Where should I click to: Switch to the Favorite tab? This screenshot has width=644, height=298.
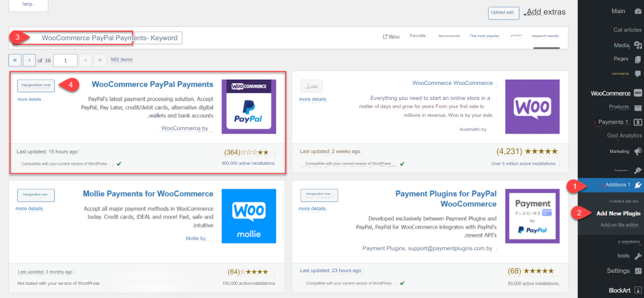click(x=418, y=36)
